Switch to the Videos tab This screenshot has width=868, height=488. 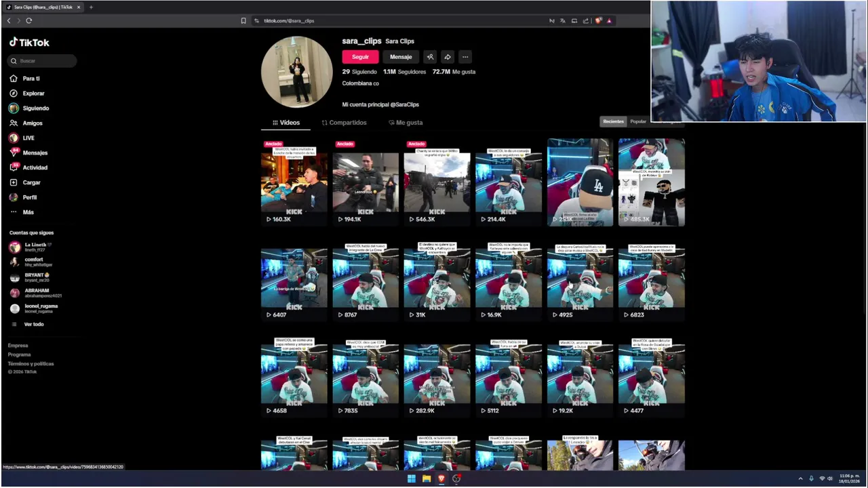(x=285, y=123)
